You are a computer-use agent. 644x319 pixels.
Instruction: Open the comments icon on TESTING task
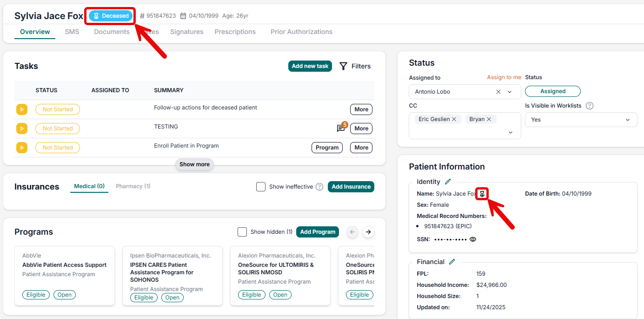pos(341,129)
